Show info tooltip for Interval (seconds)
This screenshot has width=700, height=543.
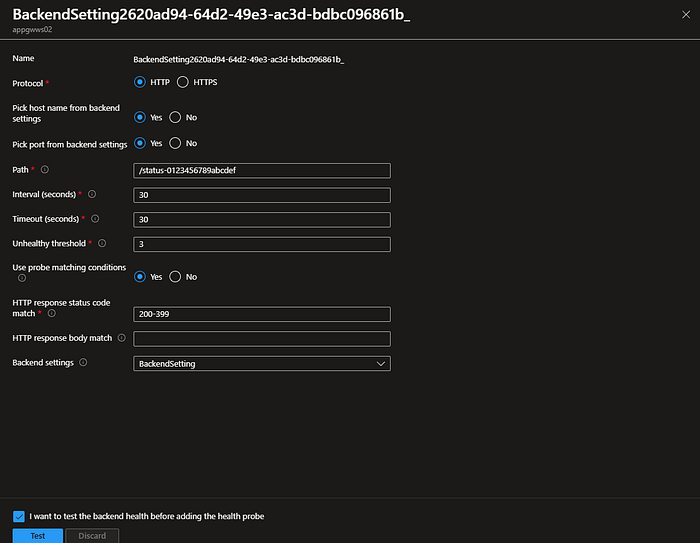(x=92, y=194)
